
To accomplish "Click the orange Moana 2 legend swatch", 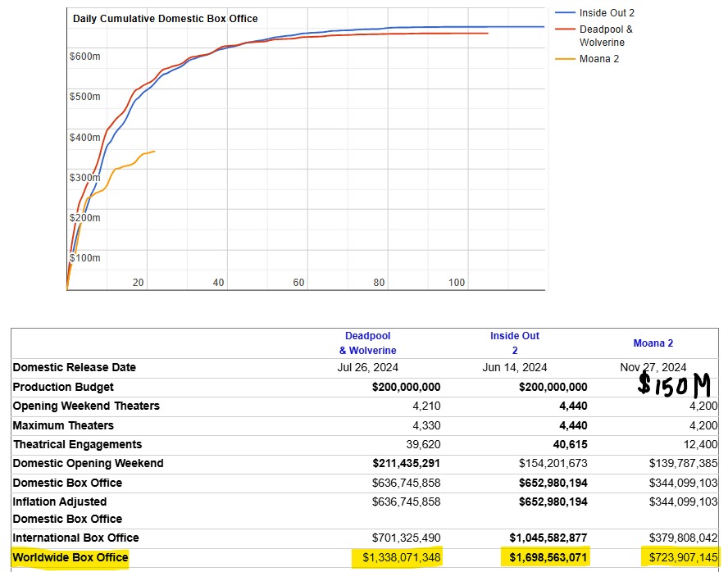I will click(x=565, y=59).
